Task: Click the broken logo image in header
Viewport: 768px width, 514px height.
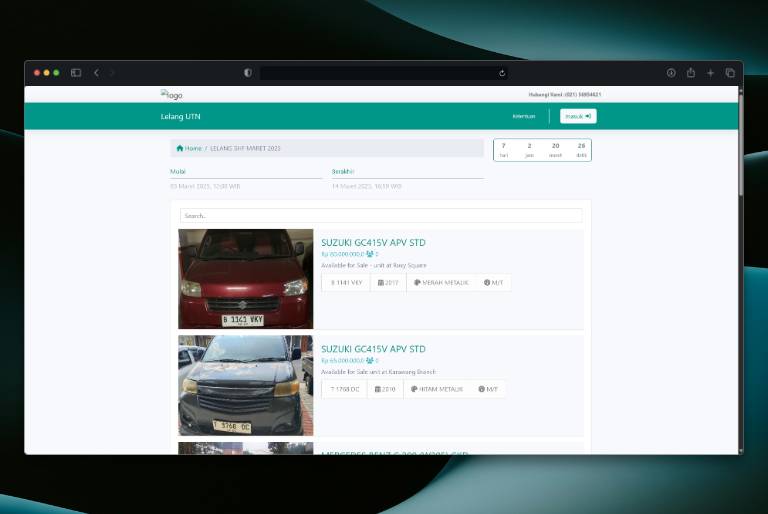Action: [171, 95]
